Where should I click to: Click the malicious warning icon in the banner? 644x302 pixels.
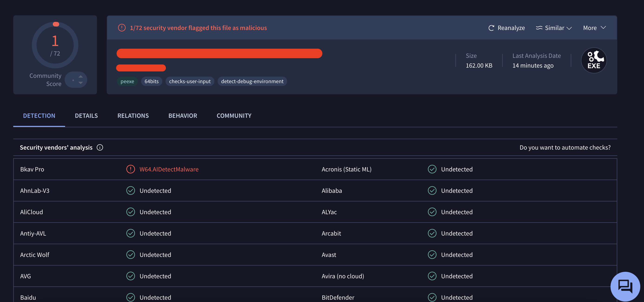122,28
